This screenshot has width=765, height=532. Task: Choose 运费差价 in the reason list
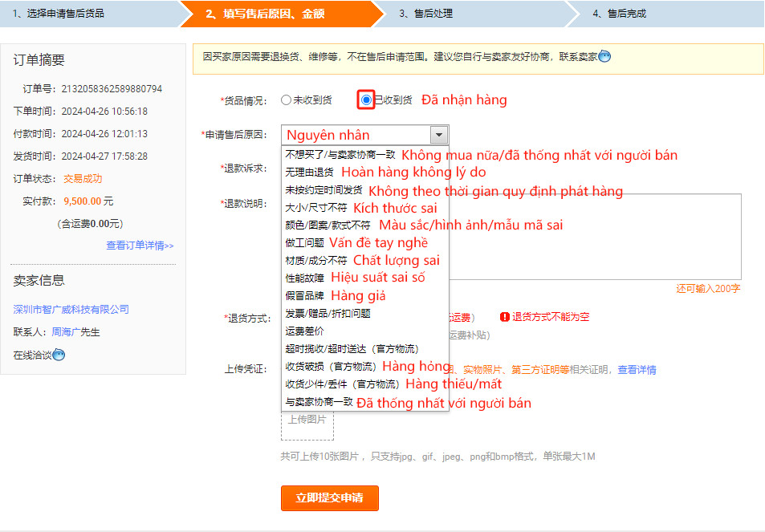(306, 331)
